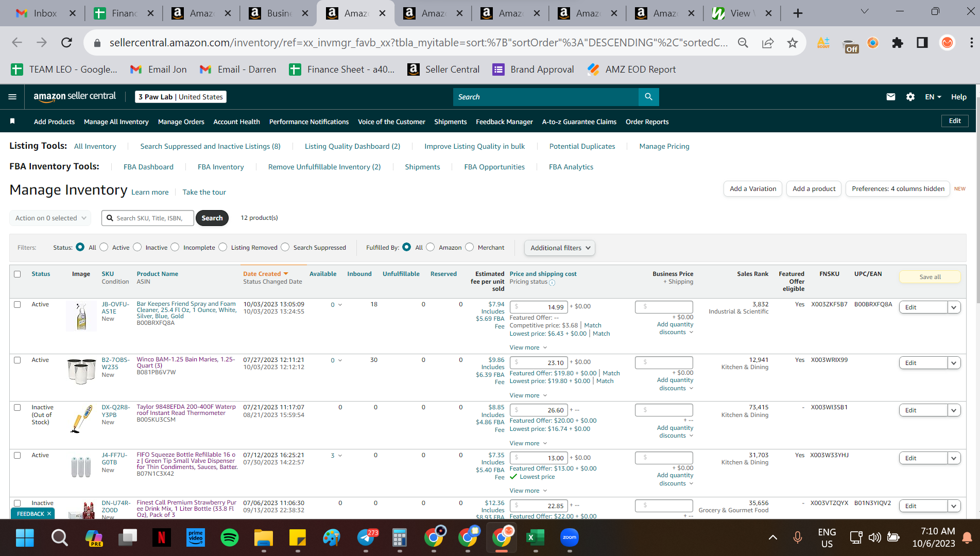Open Spotify from the taskbar
980x556 pixels.
[230, 538]
